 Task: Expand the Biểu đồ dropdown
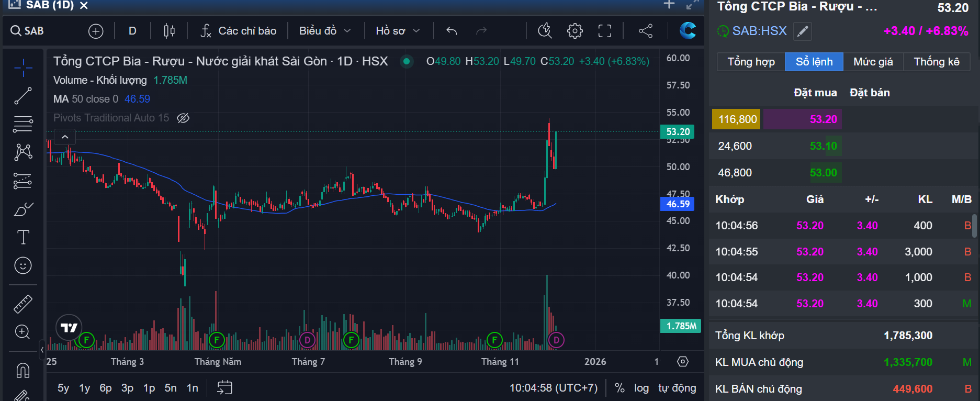(325, 31)
